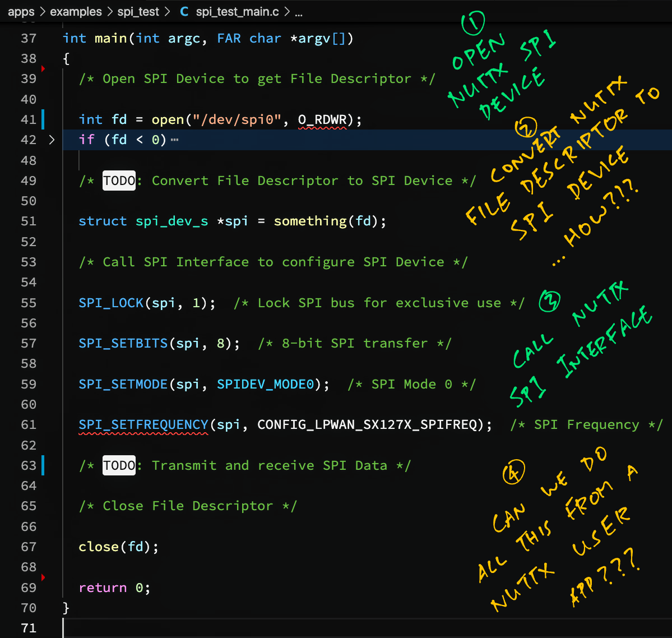This screenshot has height=638, width=672.
Task: Open the trailing breadcrumb ellipsis symbol list
Action: point(299,12)
